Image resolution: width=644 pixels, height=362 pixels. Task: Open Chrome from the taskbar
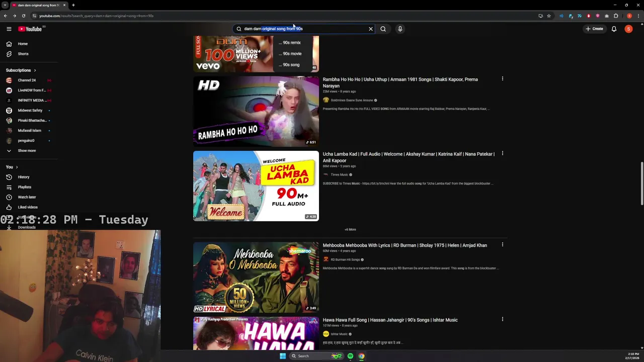coord(361,356)
